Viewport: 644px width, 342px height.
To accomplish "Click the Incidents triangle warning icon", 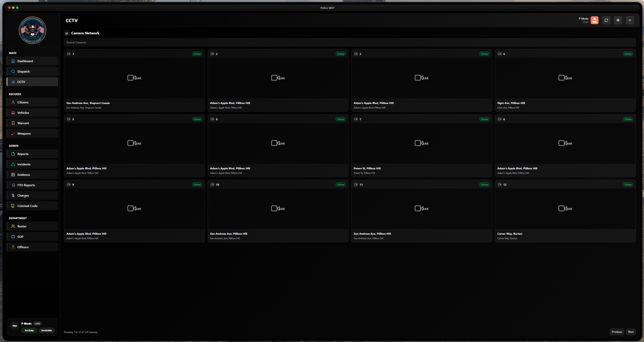I will tap(13, 164).
